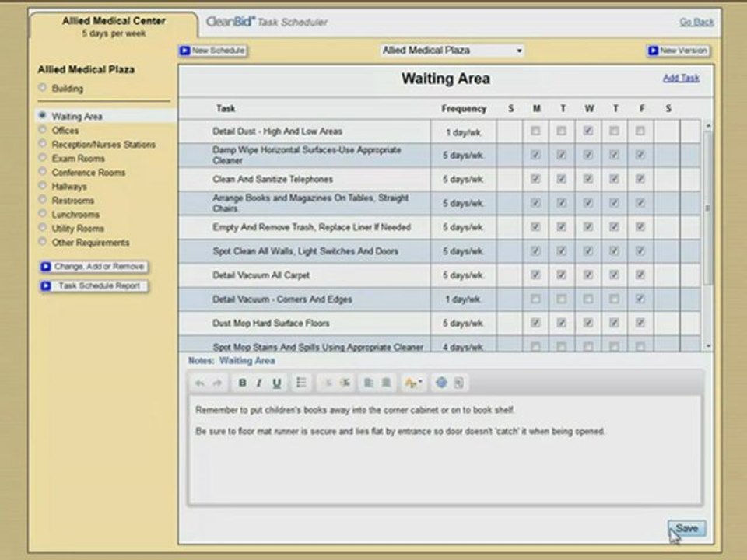Click the CleanBid Task Scheduler logo
747x560 pixels.
(x=267, y=22)
